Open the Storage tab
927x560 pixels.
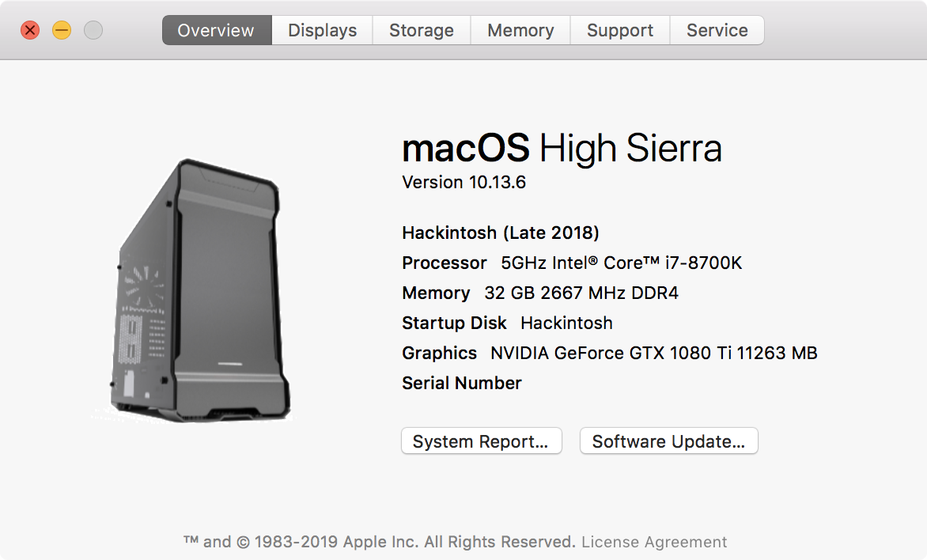[x=422, y=30]
